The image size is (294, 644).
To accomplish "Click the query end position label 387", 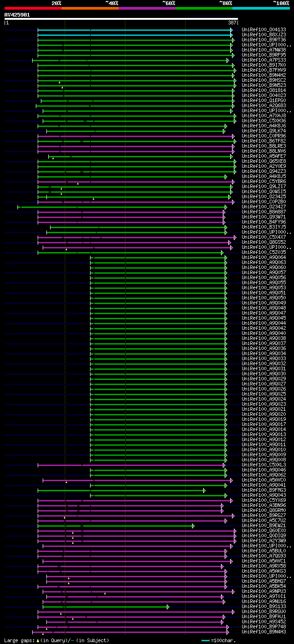I will (x=232, y=23).
